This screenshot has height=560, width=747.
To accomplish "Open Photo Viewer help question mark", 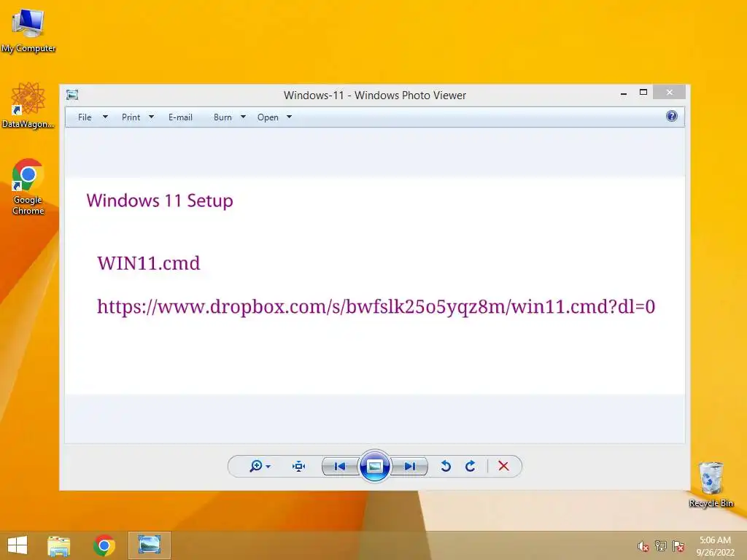I will (672, 116).
